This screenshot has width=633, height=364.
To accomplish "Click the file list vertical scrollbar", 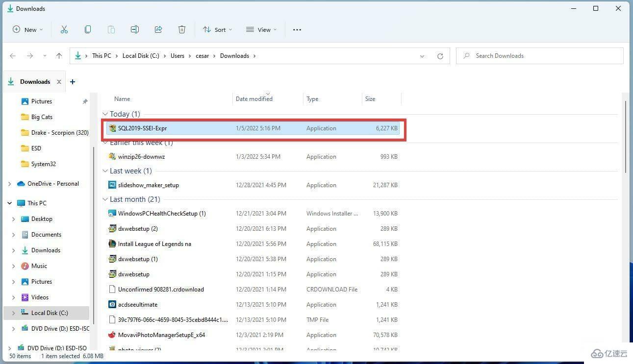I will pos(626,136).
